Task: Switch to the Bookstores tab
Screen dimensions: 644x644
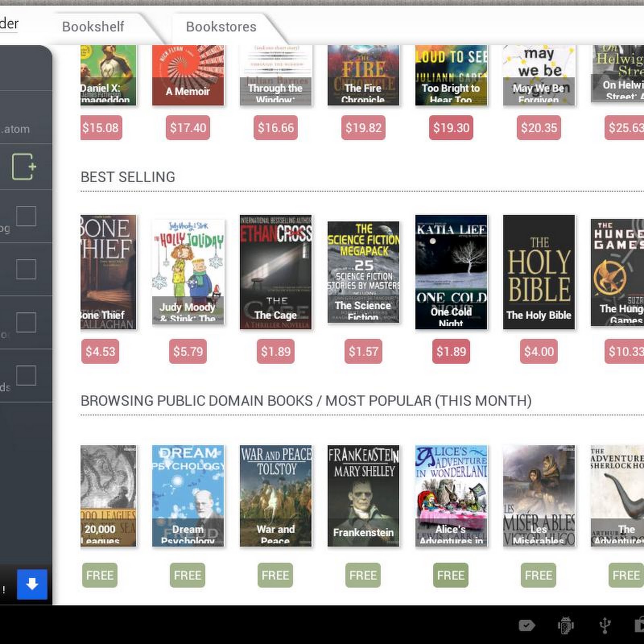Action: [x=221, y=27]
